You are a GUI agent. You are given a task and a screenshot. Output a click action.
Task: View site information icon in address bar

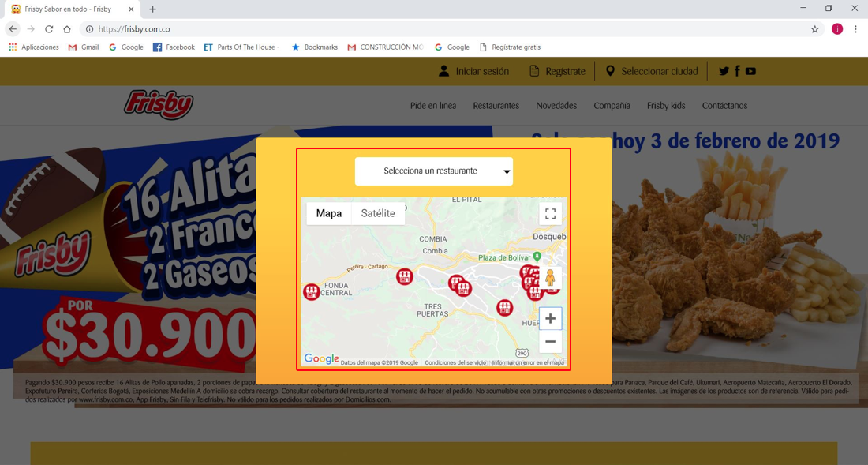(x=89, y=29)
